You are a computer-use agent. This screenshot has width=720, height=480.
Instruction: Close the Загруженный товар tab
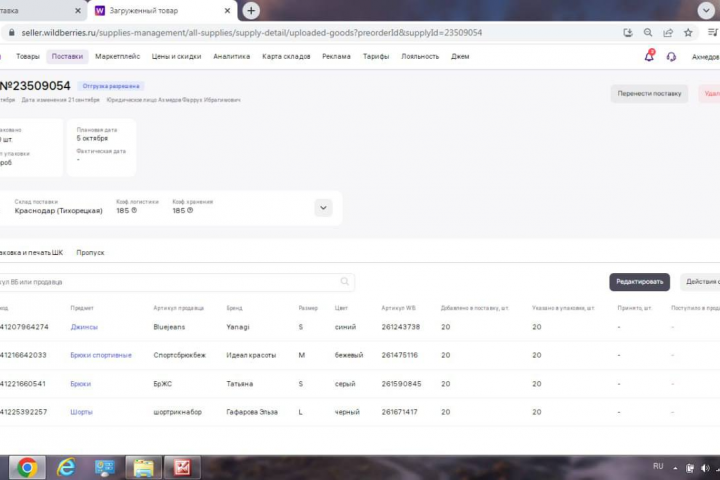point(227,11)
